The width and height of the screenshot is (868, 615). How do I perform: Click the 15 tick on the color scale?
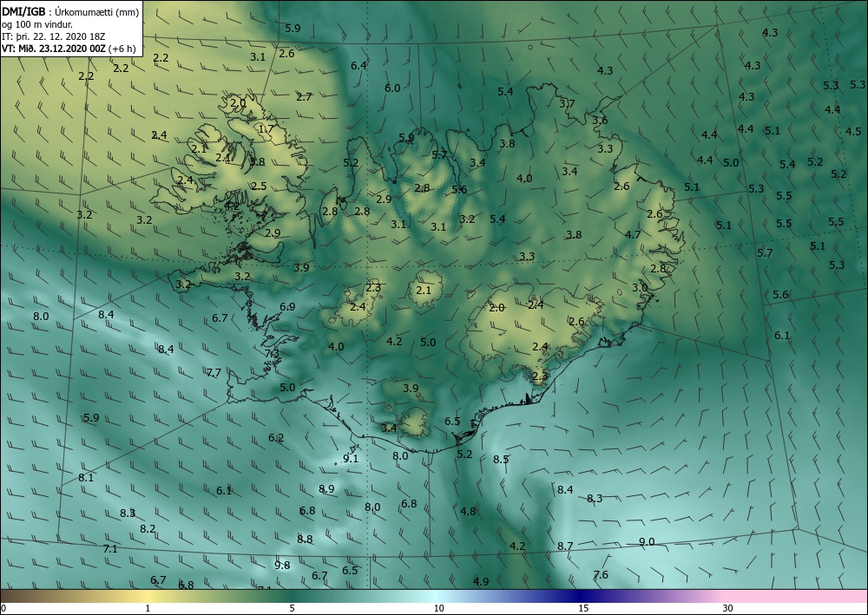click(x=583, y=608)
